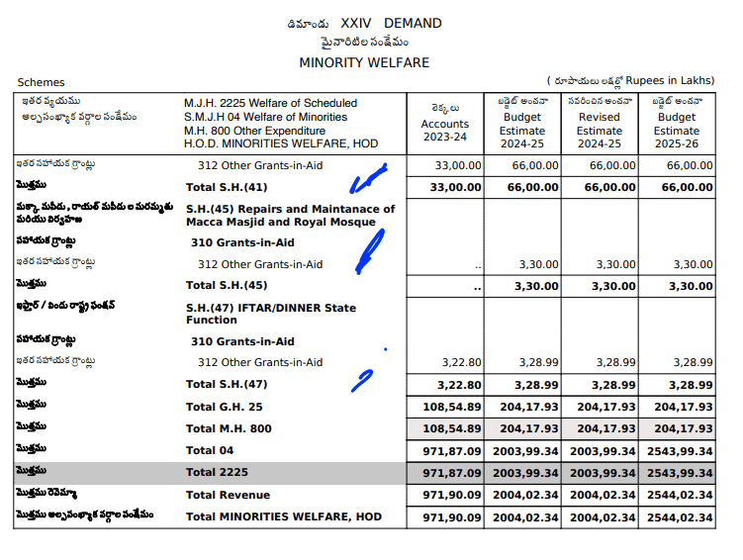Click the Revised Estimate 2024-25 column header
Screen dimensions: 743x560
[599, 124]
